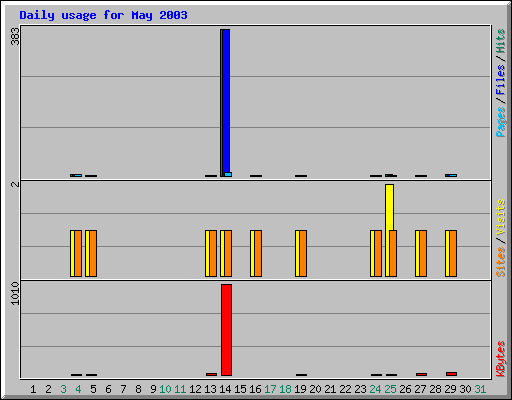This screenshot has height=400, width=512.
Task: Click the orange Sites bar on day 24
Action: (378, 253)
